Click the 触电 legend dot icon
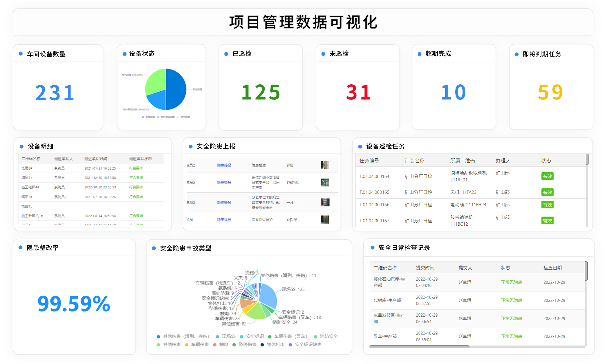607x364 pixels. click(215, 345)
